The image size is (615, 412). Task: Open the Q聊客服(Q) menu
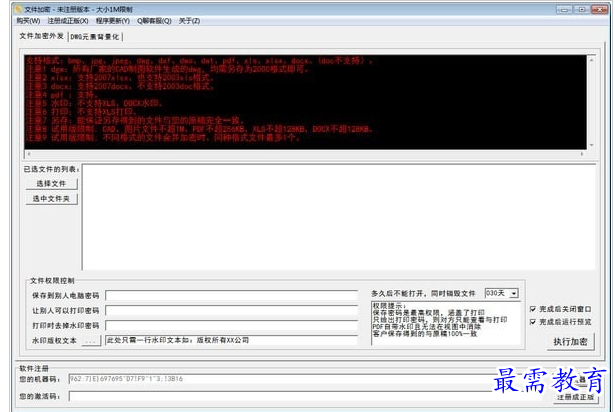pyautogui.click(x=154, y=21)
